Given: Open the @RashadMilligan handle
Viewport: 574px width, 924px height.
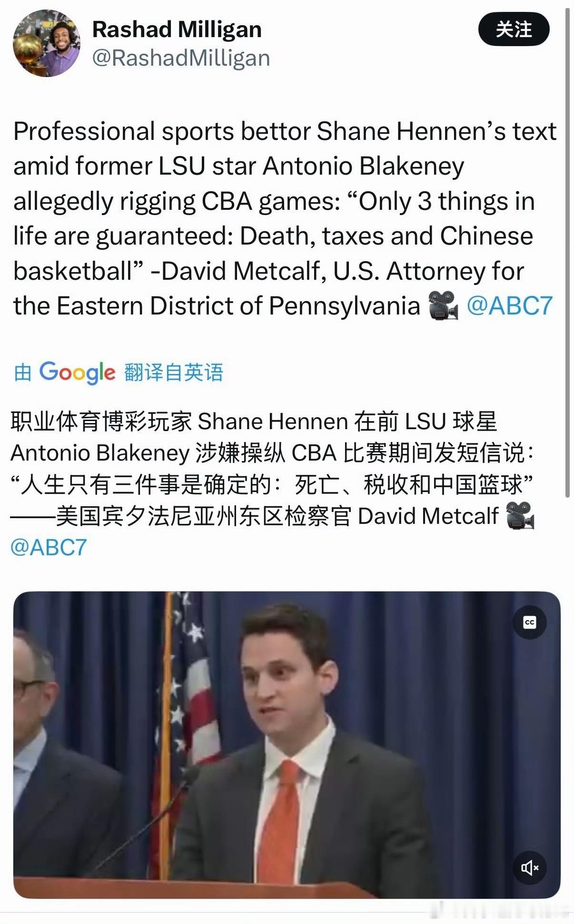Looking at the screenshot, I should click(181, 58).
